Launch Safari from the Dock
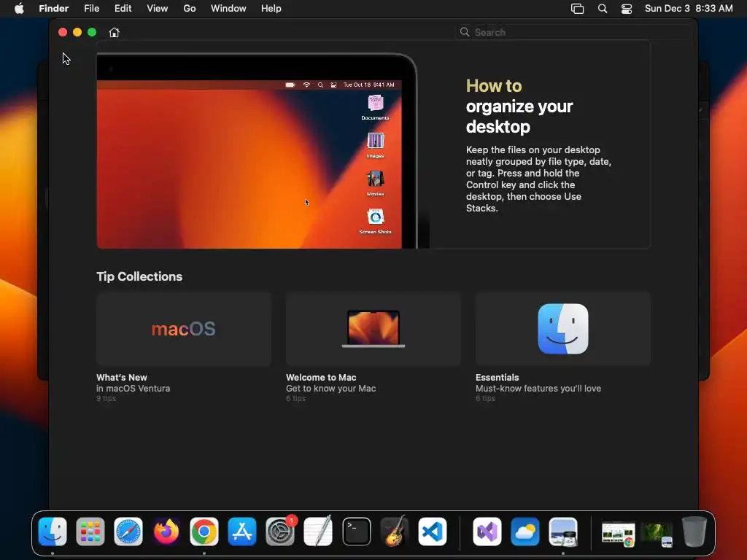 [x=128, y=531]
